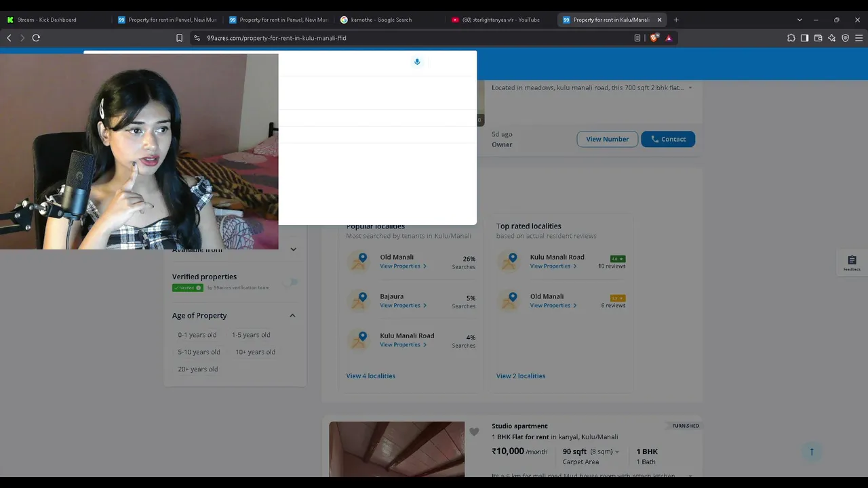View Properties for Kulu Manali Road in Popular localities
The height and width of the screenshot is (488, 868).
[x=403, y=345]
